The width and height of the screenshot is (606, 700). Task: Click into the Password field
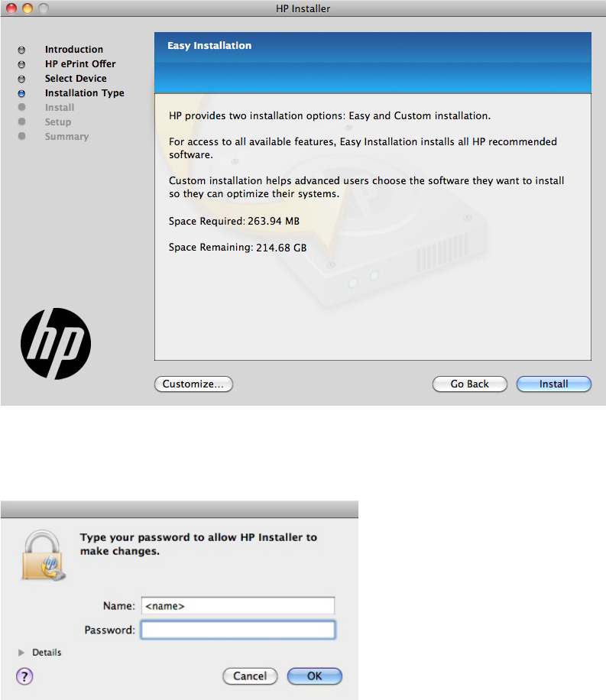pos(238,630)
